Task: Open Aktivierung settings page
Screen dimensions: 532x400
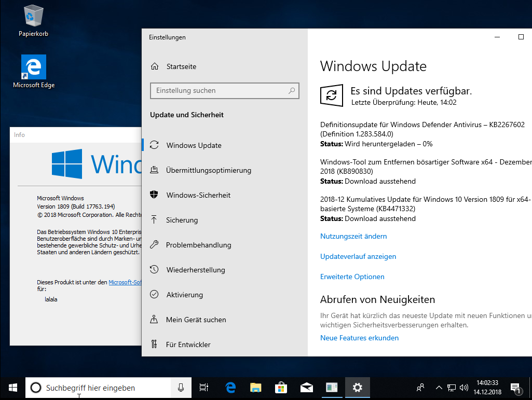Action: [185, 295]
